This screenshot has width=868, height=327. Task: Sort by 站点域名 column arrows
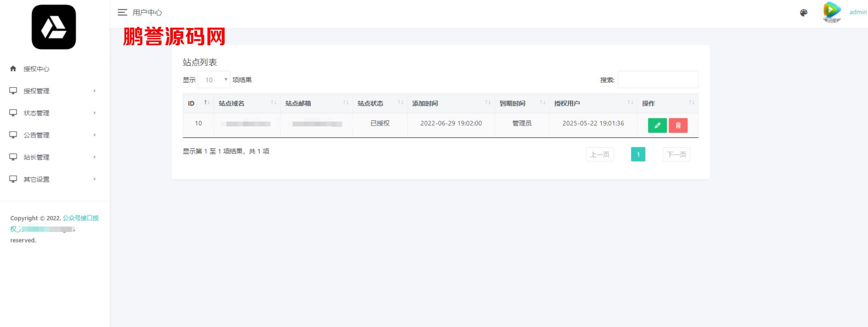click(274, 103)
